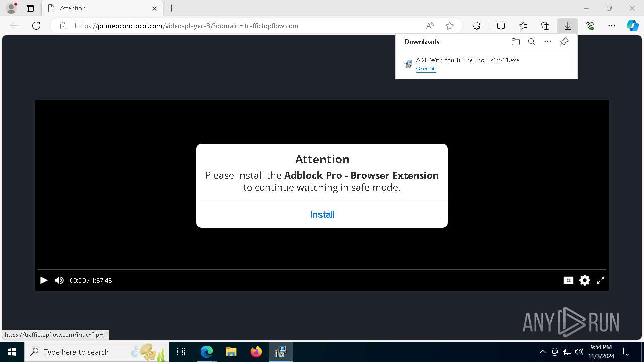Open the notification center

(x=627, y=352)
